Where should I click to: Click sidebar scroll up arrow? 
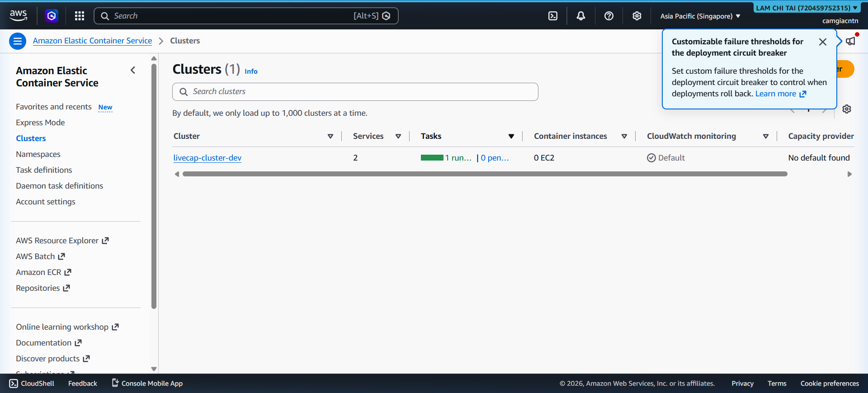(154, 58)
